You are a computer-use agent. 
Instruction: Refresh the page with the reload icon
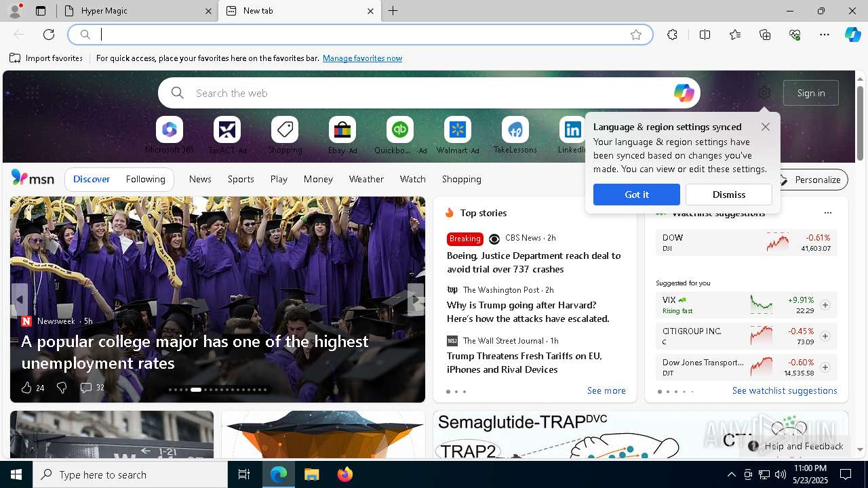click(49, 35)
